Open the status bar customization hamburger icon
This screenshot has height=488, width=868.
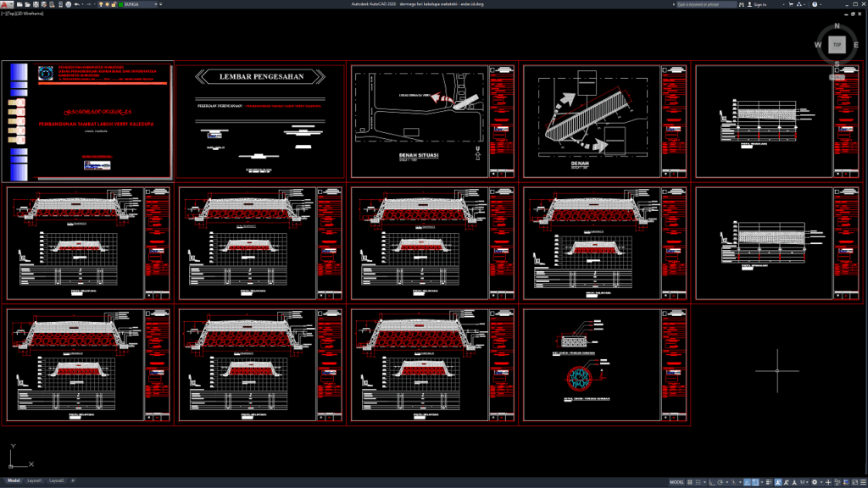point(862,481)
